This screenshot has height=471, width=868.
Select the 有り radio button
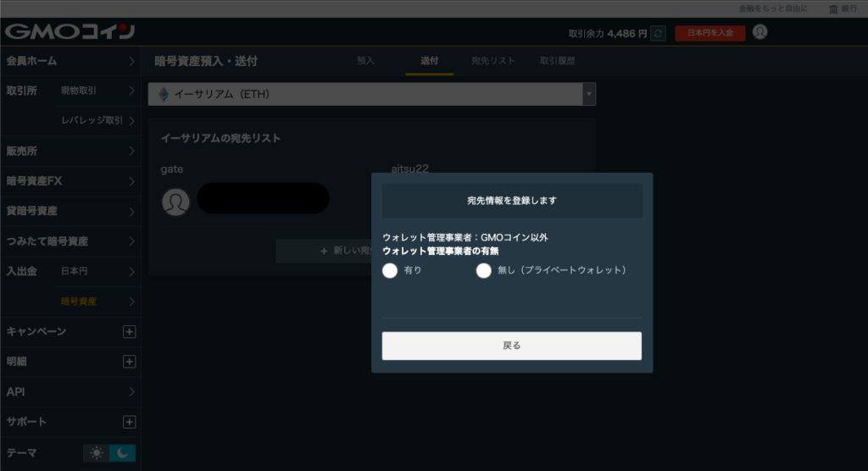pos(390,270)
